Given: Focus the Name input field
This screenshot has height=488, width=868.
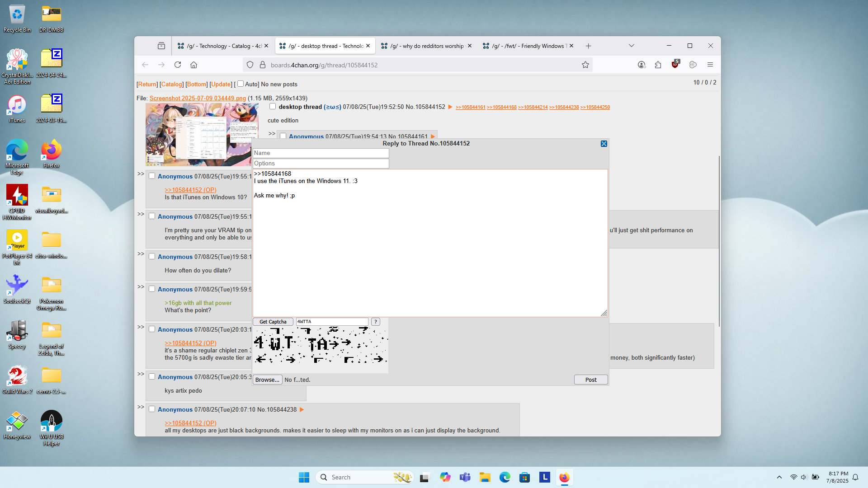Looking at the screenshot, I should pyautogui.click(x=321, y=153).
